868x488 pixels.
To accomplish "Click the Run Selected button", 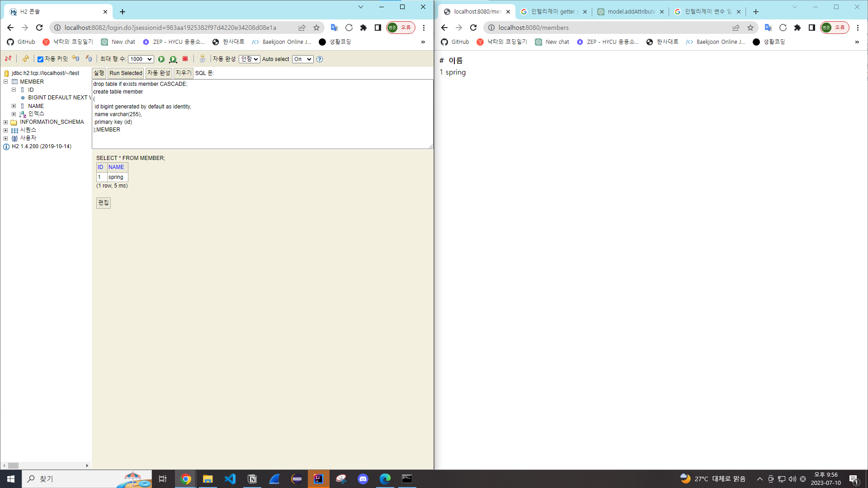I will click(126, 73).
